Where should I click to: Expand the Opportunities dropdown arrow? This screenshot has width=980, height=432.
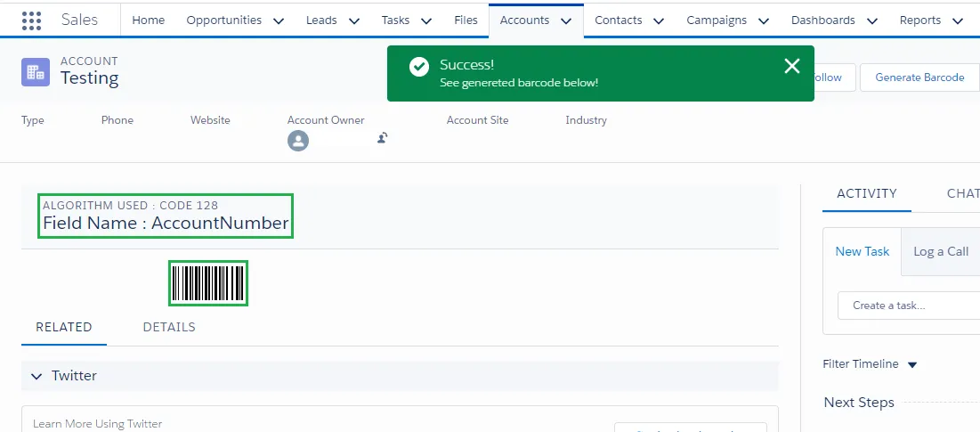(x=279, y=21)
